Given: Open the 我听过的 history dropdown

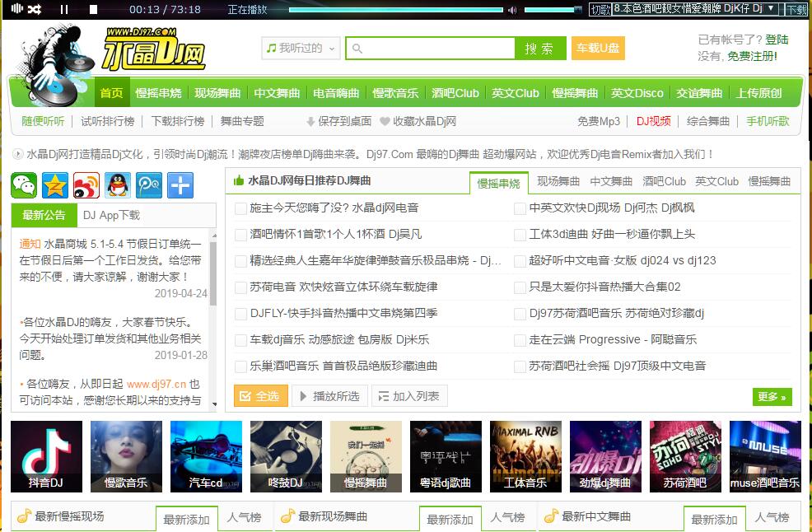Looking at the screenshot, I should tap(301, 49).
